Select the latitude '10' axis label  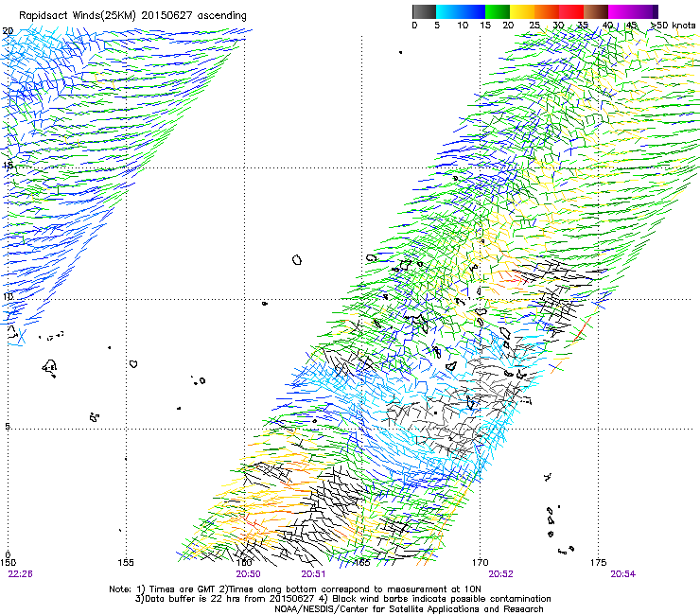(x=8, y=296)
